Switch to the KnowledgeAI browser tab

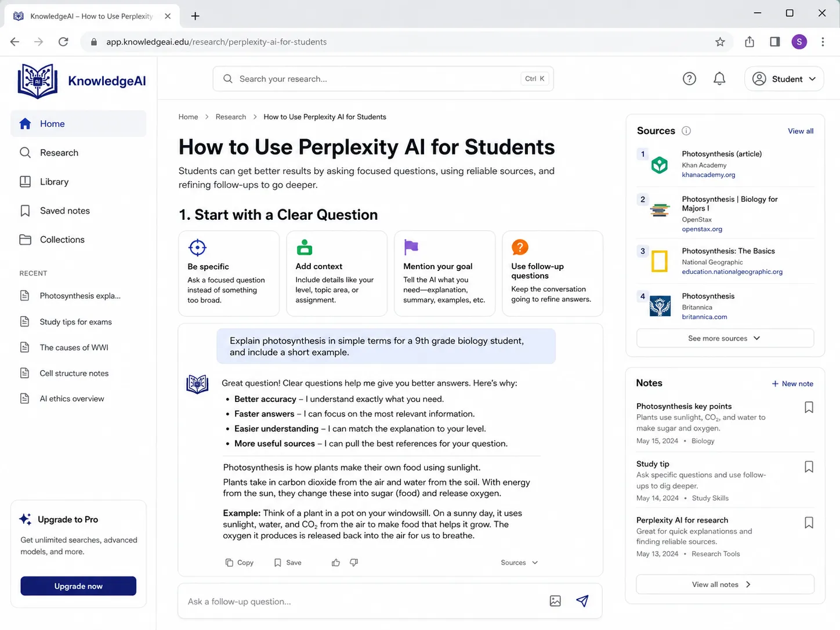91,16
